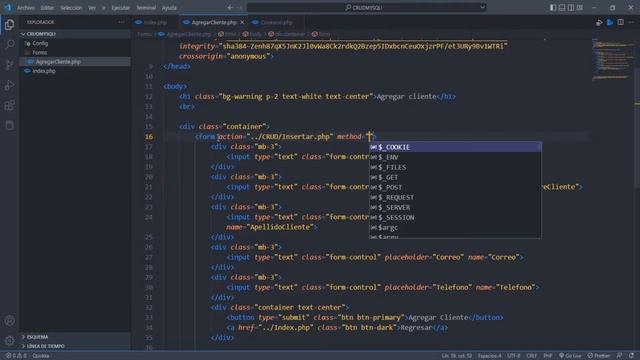The height and width of the screenshot is (360, 640).
Task: Expand the ESQUEMA section
Action: pos(75,337)
